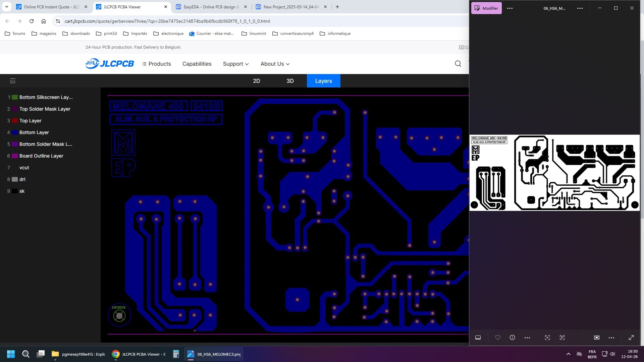644x362 pixels.
Task: Expand the About Us dropdown
Action: tap(275, 64)
